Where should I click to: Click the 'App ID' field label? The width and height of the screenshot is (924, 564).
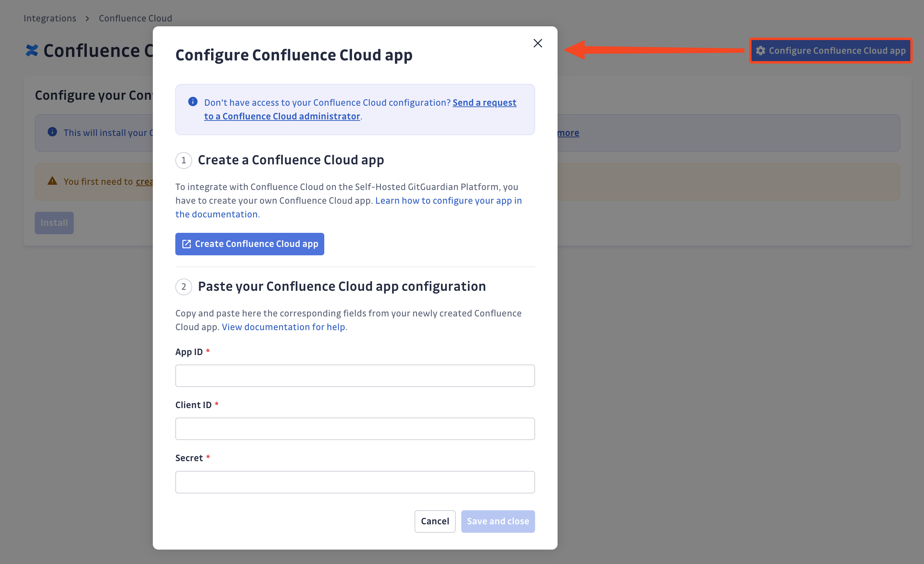[x=189, y=352]
